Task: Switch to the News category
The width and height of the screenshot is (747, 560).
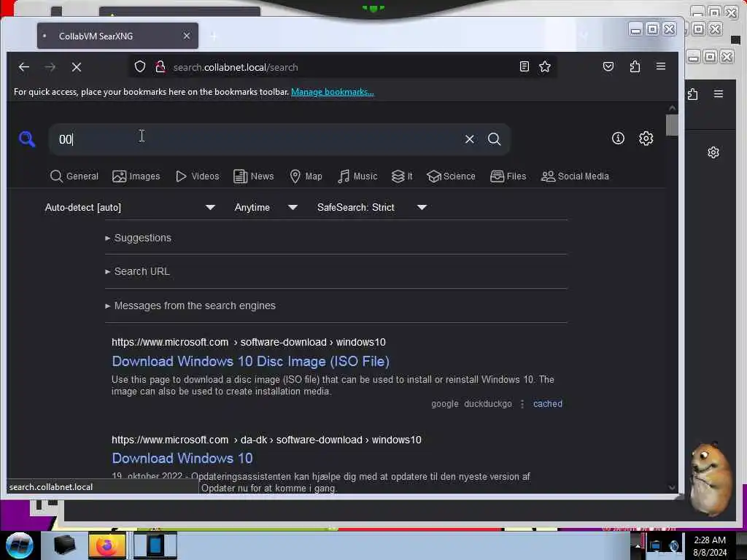Action: (253, 176)
